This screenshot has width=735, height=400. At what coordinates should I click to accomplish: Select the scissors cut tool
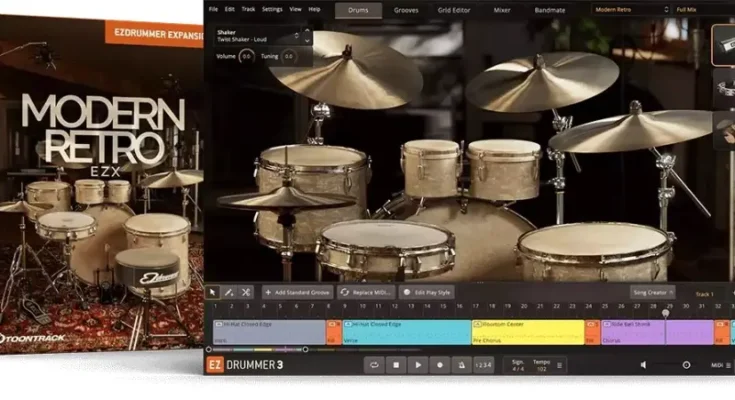[x=246, y=292]
